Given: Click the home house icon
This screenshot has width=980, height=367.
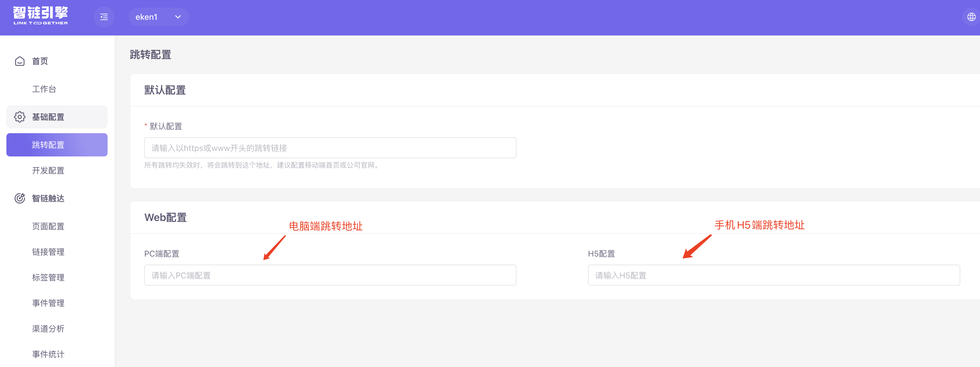Looking at the screenshot, I should pyautogui.click(x=20, y=61).
